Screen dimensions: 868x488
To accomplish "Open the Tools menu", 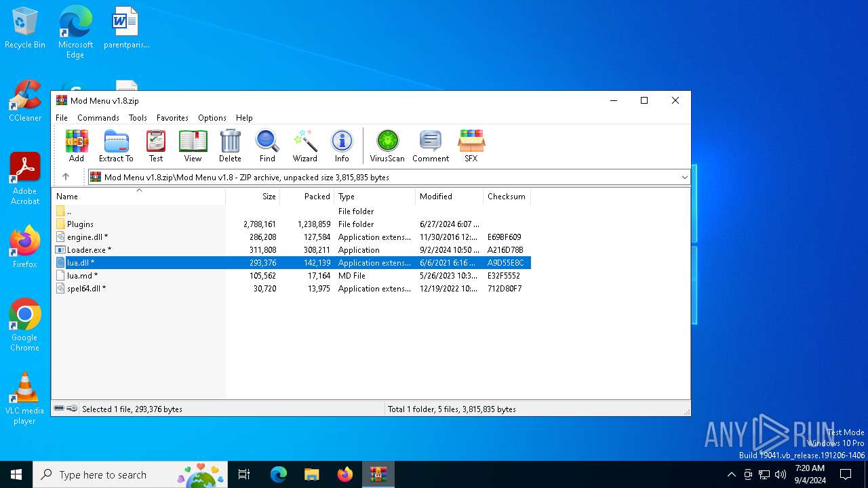I will 138,118.
